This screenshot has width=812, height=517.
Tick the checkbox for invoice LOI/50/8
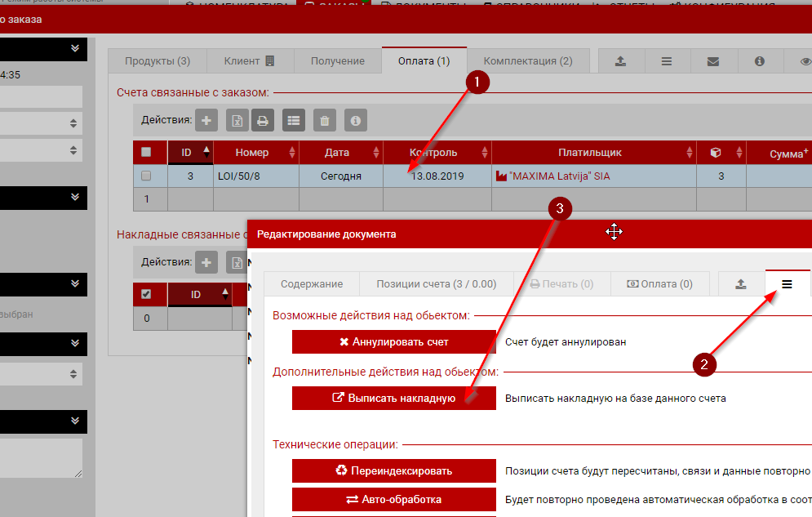(x=146, y=176)
